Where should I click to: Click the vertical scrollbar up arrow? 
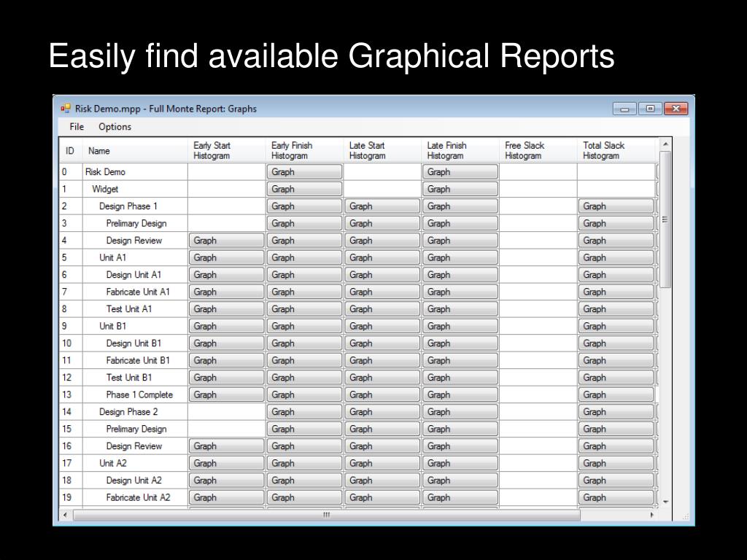point(665,144)
